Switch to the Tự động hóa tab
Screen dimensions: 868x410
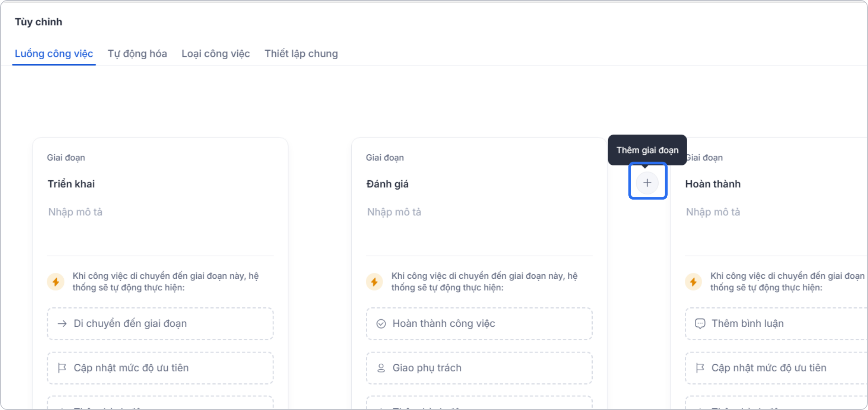pyautogui.click(x=137, y=53)
